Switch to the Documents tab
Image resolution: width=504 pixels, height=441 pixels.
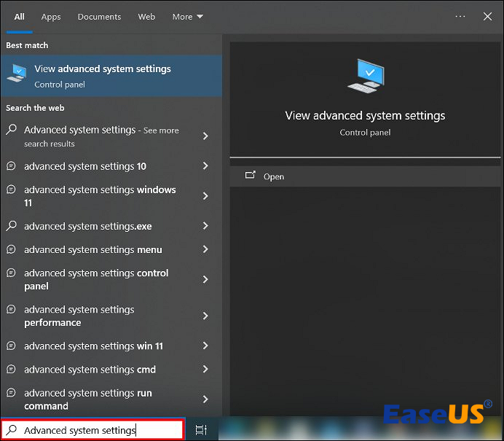[99, 17]
